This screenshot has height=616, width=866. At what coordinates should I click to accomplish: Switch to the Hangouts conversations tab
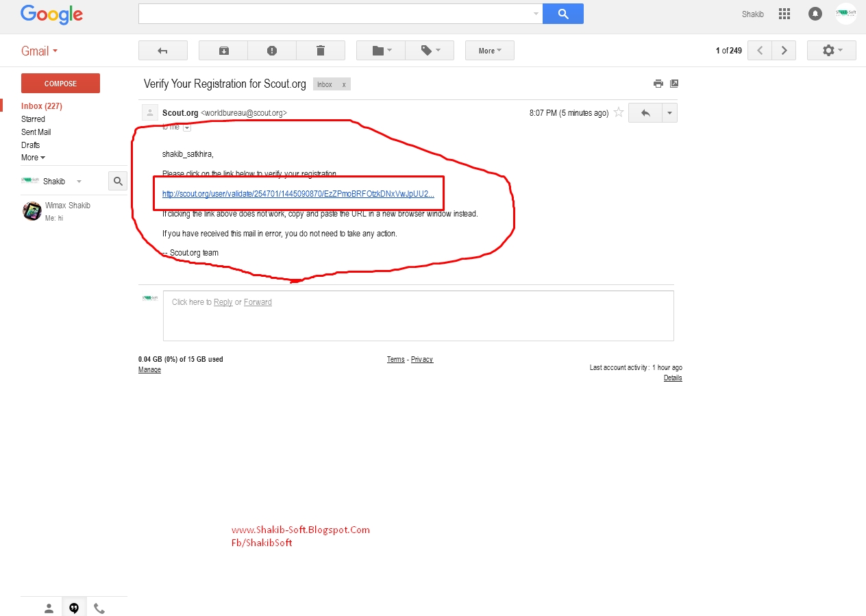click(74, 608)
